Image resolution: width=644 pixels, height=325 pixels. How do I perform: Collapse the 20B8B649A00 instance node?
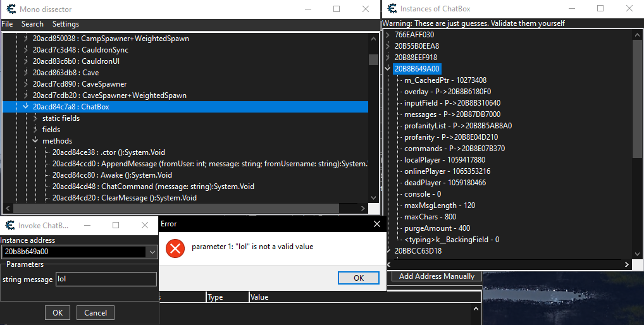pos(388,68)
